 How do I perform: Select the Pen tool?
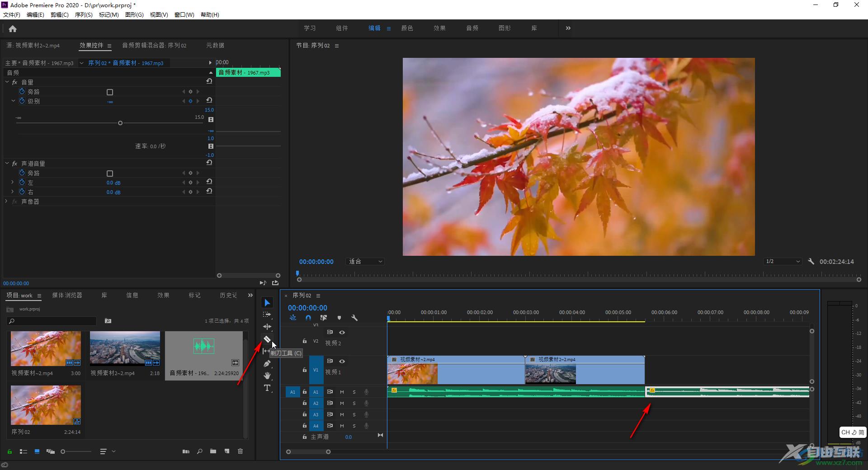(x=267, y=363)
